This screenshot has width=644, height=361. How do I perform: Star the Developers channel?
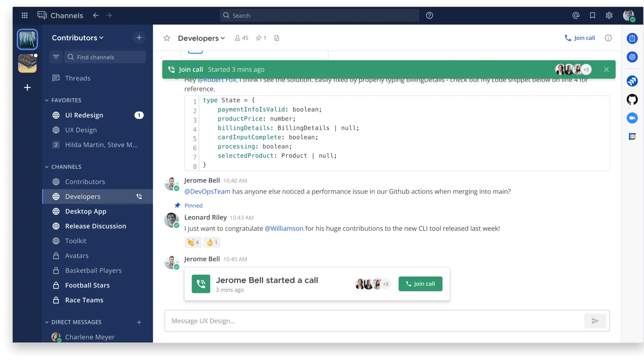pyautogui.click(x=167, y=38)
